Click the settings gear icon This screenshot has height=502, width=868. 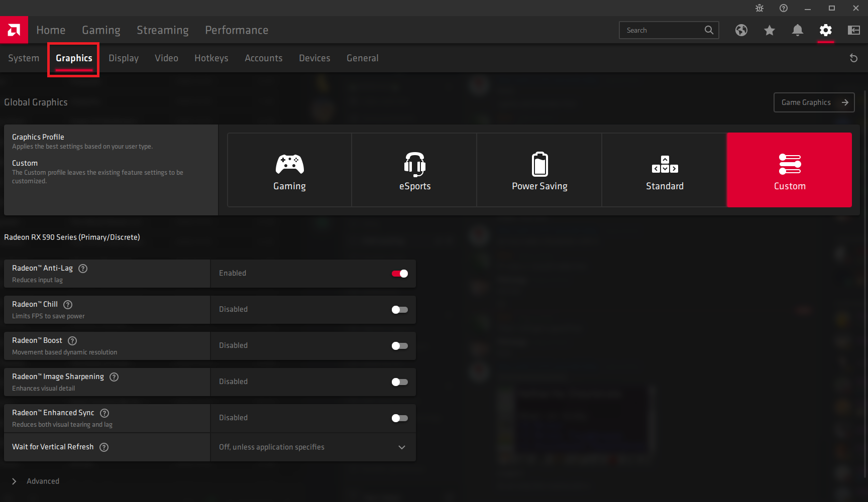[826, 30]
